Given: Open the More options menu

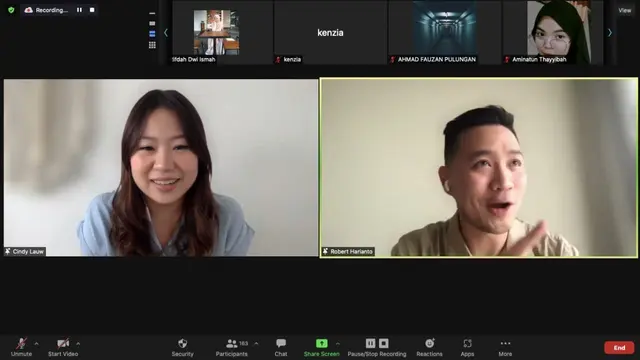Looking at the screenshot, I should 505,347.
